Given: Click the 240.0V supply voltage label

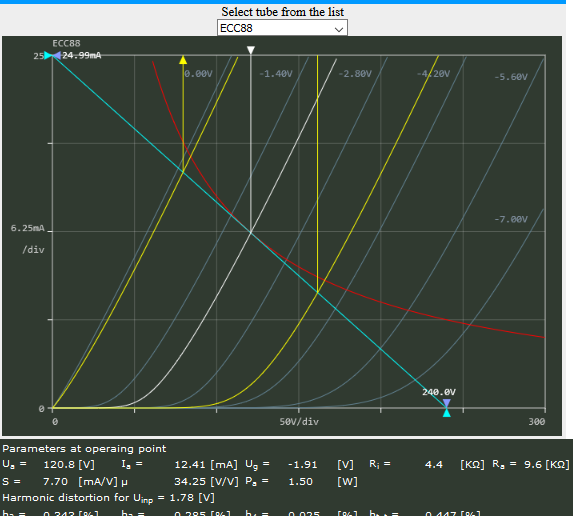Looking at the screenshot, I should pyautogui.click(x=439, y=392).
